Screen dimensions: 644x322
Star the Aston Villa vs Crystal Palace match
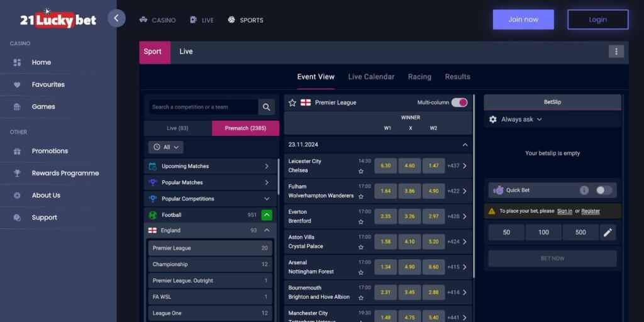pyautogui.click(x=360, y=247)
